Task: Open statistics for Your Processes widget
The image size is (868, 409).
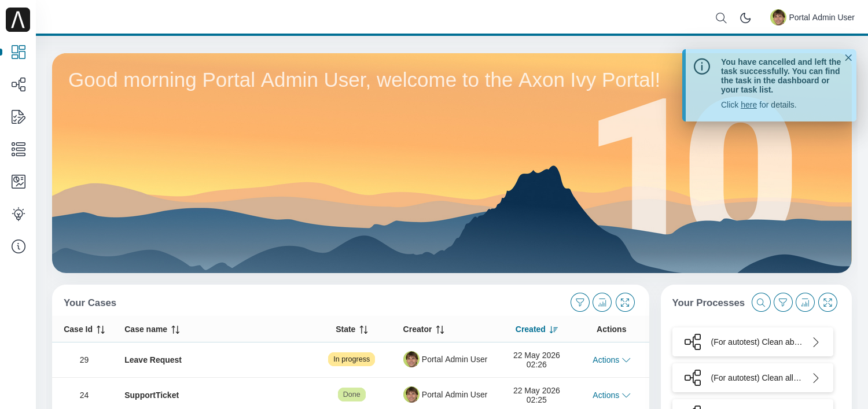Action: 805,302
